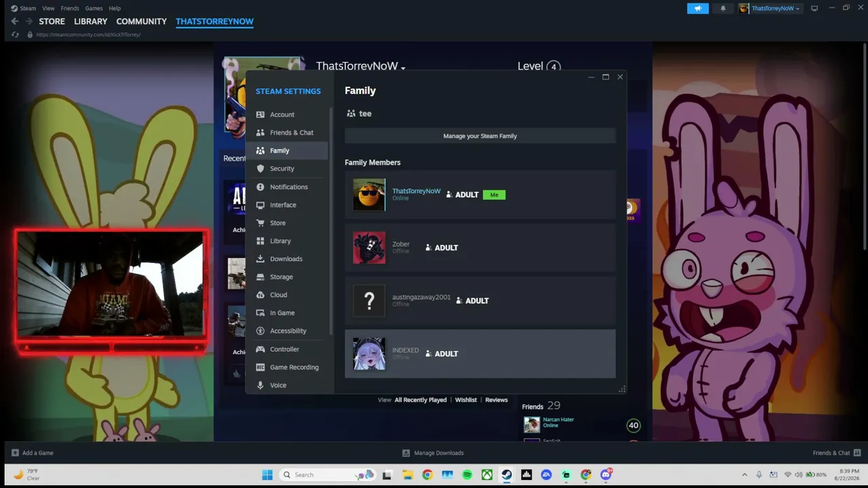Expand the profile name dropdown arrow

[x=403, y=68]
